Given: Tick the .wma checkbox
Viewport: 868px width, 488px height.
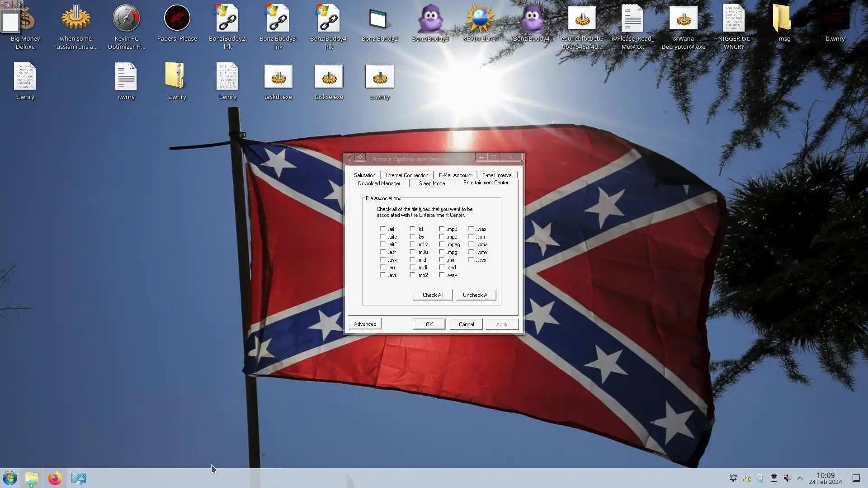Looking at the screenshot, I should tap(471, 244).
